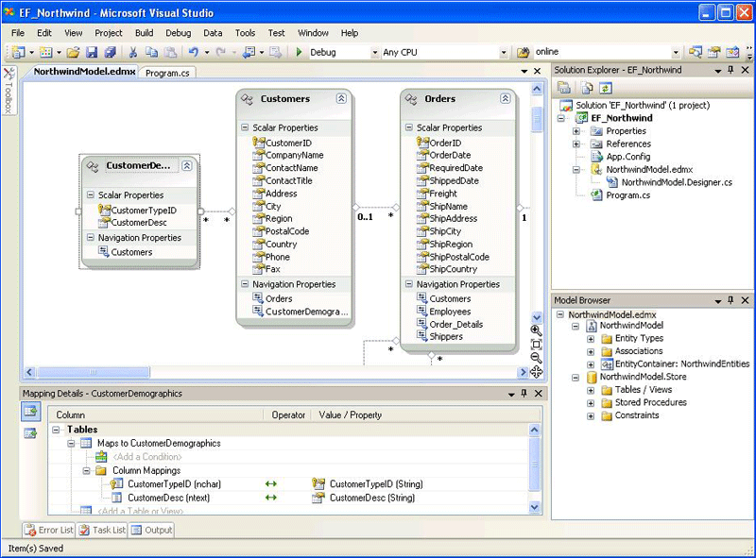
Task: Collapse the Orders entity box with chevron
Action: click(x=506, y=98)
